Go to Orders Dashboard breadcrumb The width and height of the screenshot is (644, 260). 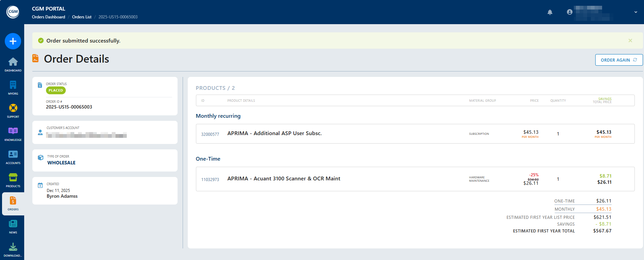(48, 17)
